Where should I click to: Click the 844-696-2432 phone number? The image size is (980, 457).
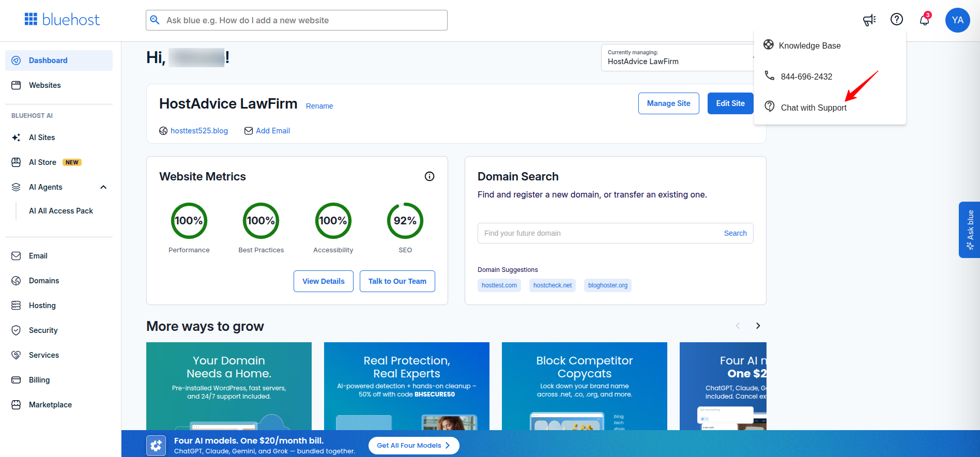[x=806, y=77]
